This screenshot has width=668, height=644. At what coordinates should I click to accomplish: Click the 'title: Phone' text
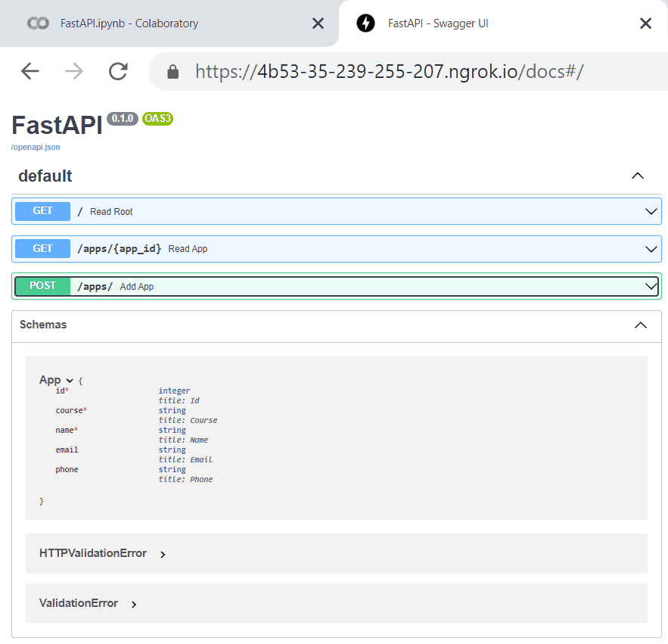pos(185,479)
